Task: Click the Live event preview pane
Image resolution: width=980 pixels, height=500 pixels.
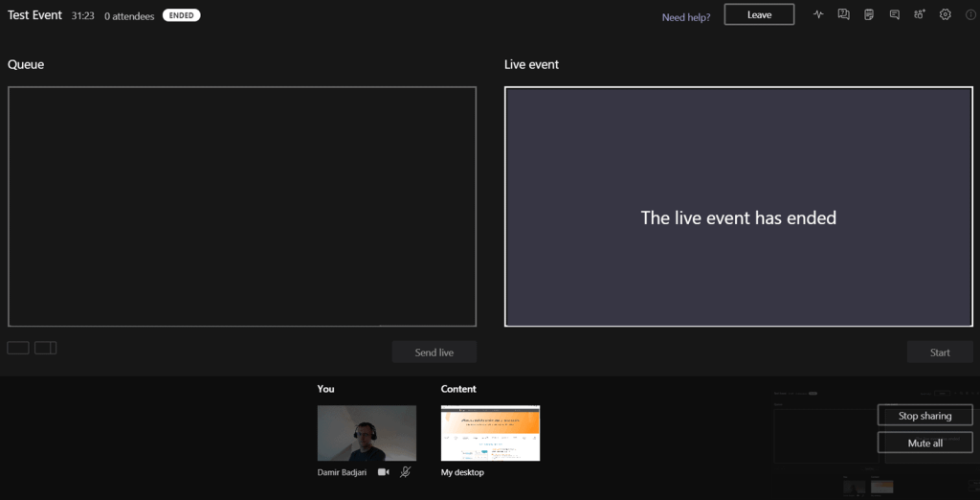Action: (x=738, y=207)
